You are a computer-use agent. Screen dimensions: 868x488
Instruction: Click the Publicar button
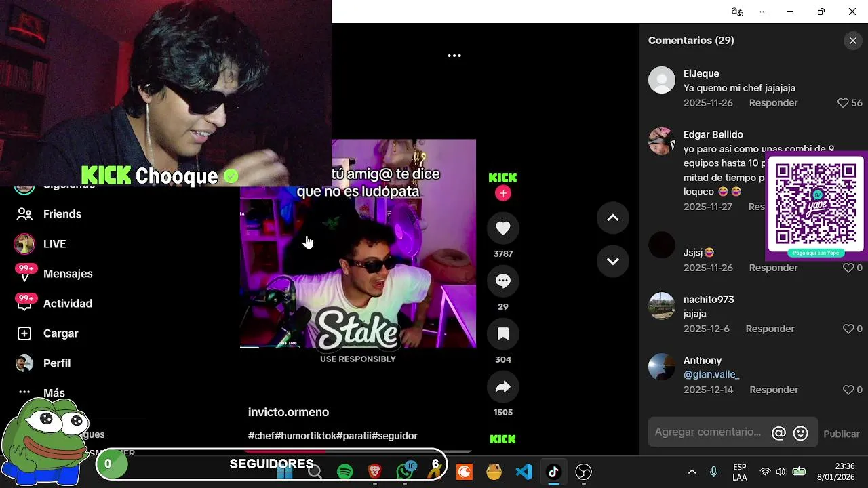[842, 434]
